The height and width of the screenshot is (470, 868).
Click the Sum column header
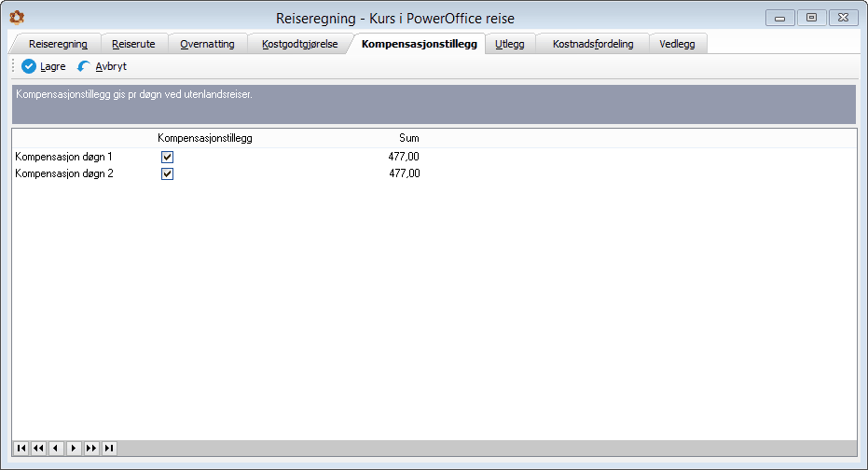[409, 138]
